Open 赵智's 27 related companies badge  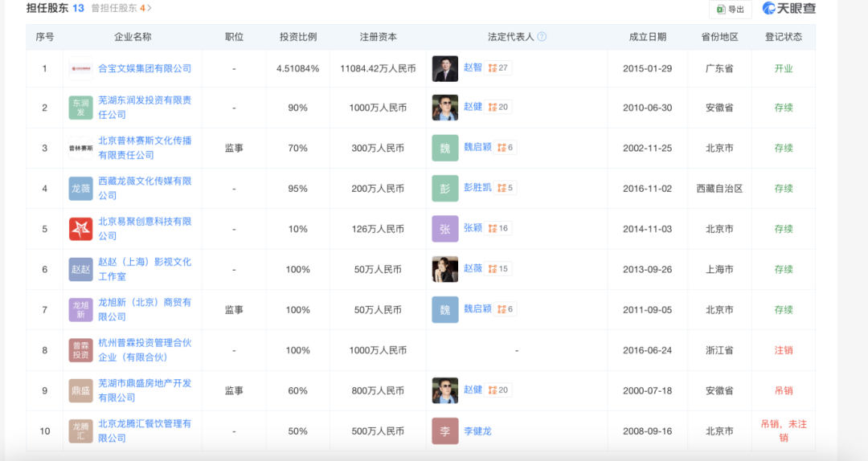498,68
